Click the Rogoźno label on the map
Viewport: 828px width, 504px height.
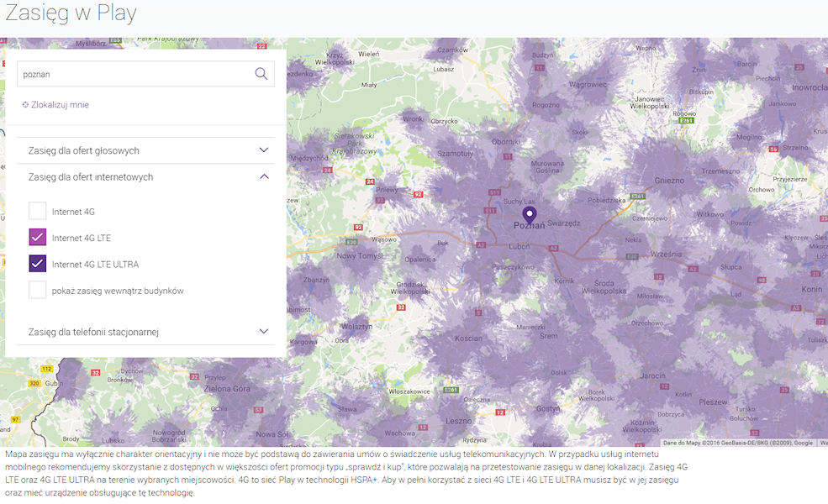pyautogui.click(x=546, y=105)
